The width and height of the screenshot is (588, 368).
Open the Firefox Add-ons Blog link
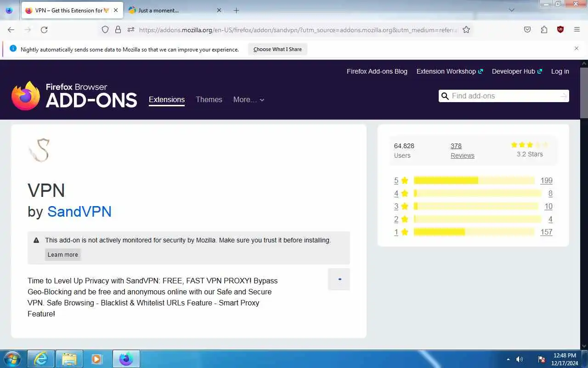(377, 71)
